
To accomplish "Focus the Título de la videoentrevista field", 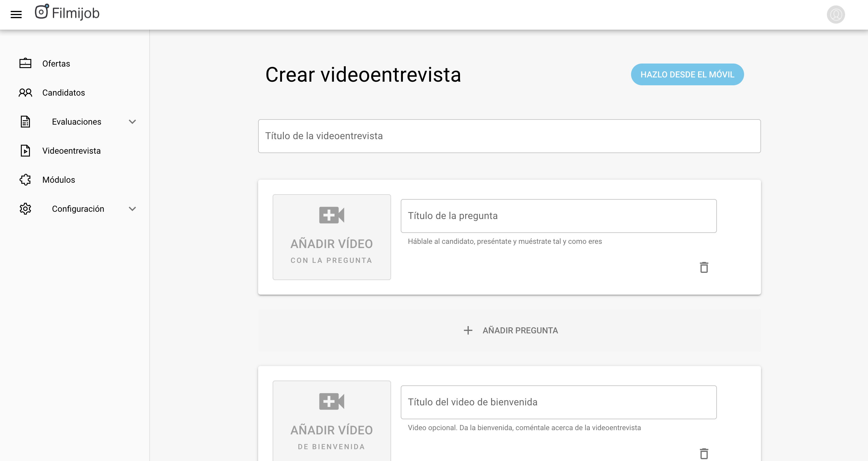I will (x=509, y=136).
